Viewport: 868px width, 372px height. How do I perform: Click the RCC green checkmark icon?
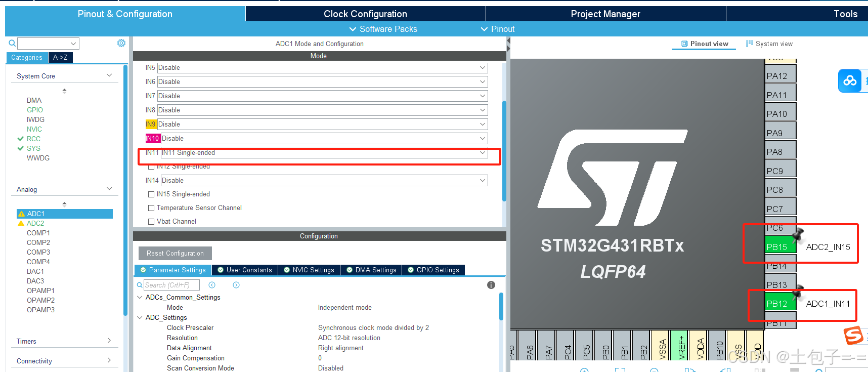[x=21, y=139]
